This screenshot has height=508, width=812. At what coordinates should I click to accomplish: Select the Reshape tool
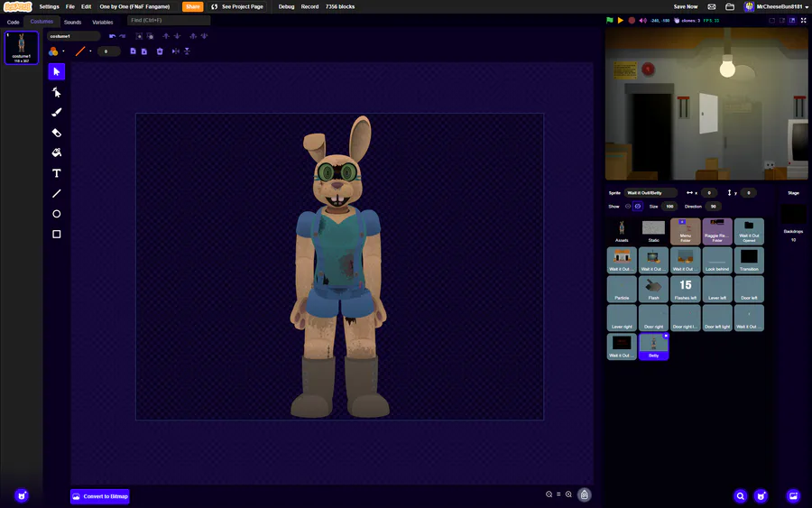pyautogui.click(x=57, y=92)
